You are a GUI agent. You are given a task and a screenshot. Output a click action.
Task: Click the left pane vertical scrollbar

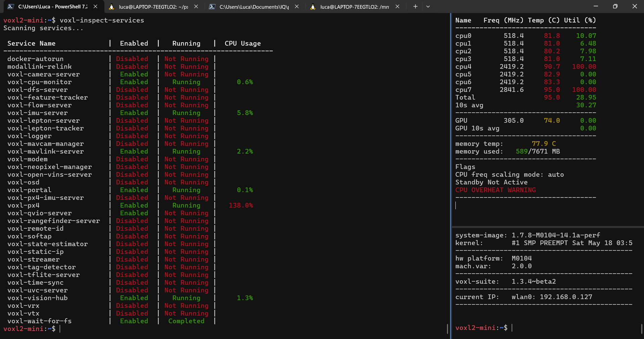pyautogui.click(x=447, y=329)
